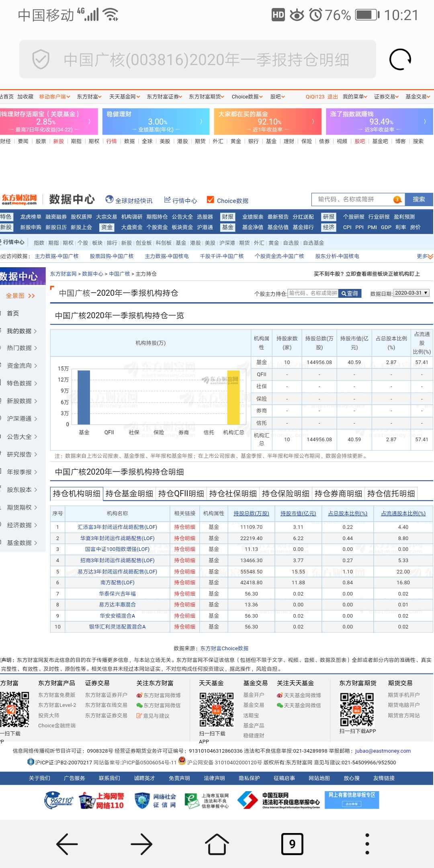
Task: Open the 数据日期 2020-03-31 dropdown
Action: pyautogui.click(x=411, y=293)
